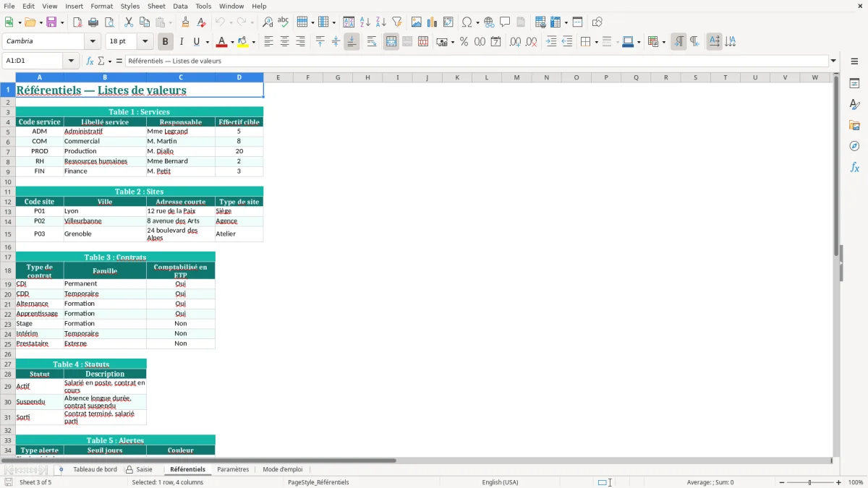Toggle Italic formatting

tap(181, 42)
